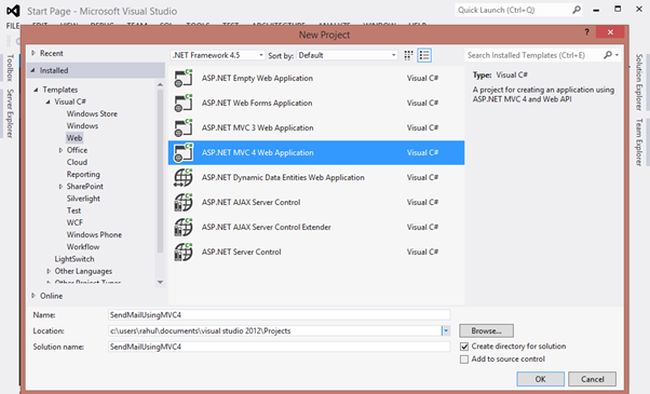Click template tree vertical scrollbar thumb
Screen dimensions: 650x394
point(160,170)
